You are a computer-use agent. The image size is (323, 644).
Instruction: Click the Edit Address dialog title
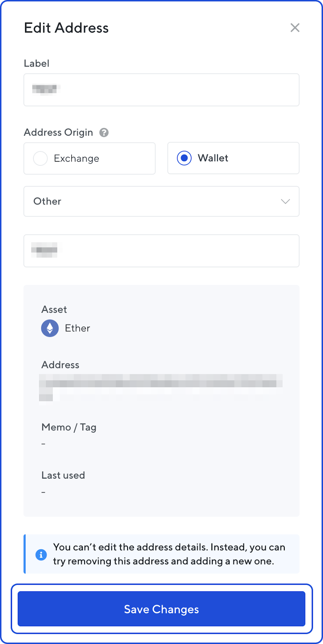[x=66, y=28]
